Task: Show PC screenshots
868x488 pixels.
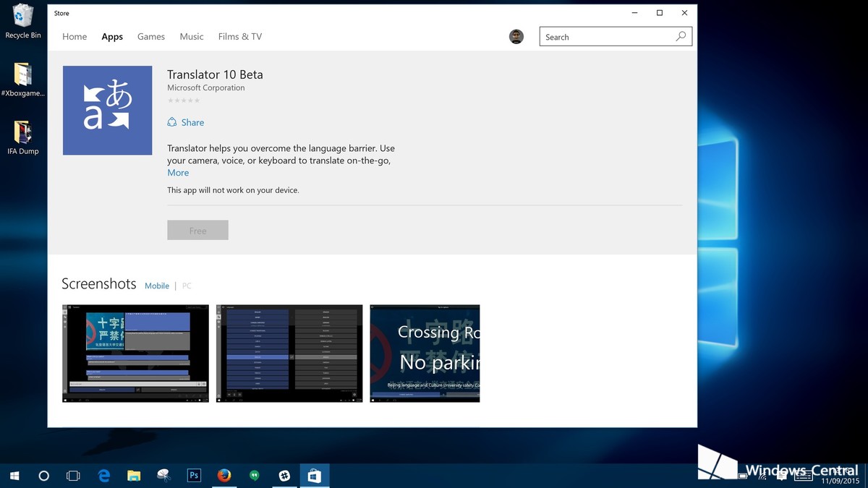Action: coord(187,286)
